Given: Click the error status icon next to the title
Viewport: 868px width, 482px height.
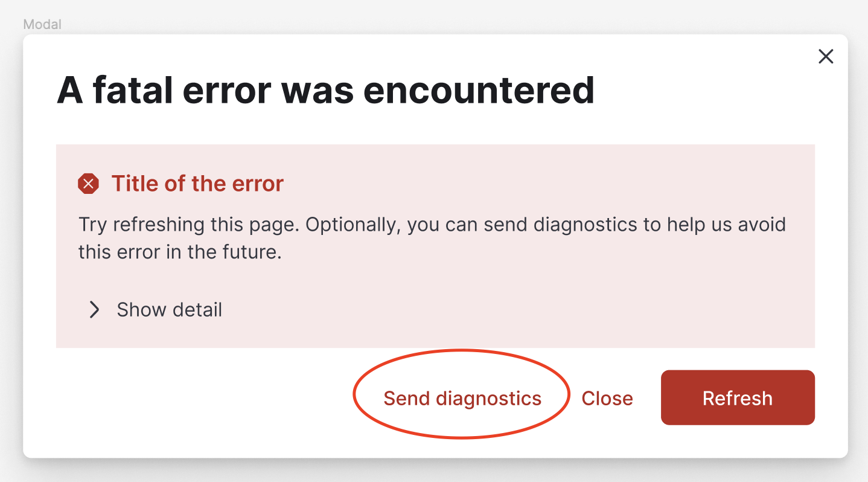Looking at the screenshot, I should (x=88, y=183).
